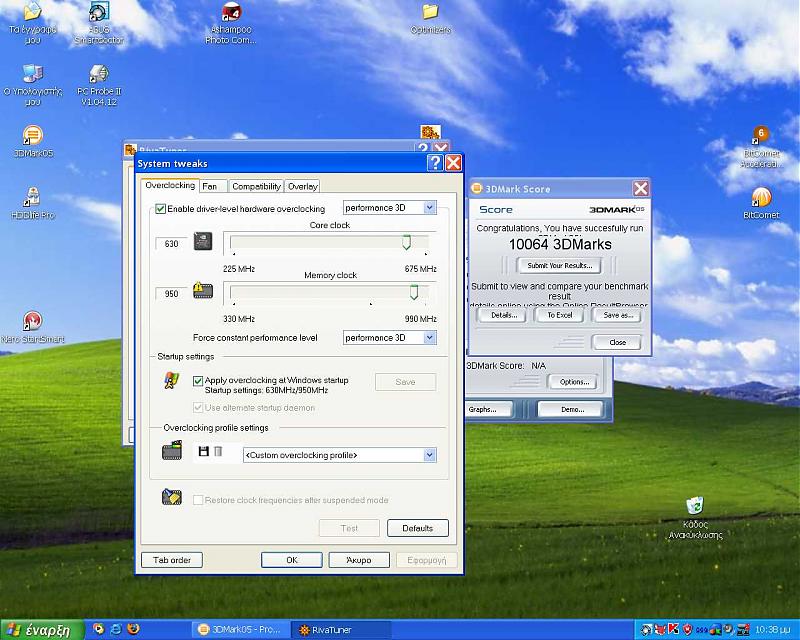
Task: Click the help question mark in System tweaks
Action: [435, 163]
